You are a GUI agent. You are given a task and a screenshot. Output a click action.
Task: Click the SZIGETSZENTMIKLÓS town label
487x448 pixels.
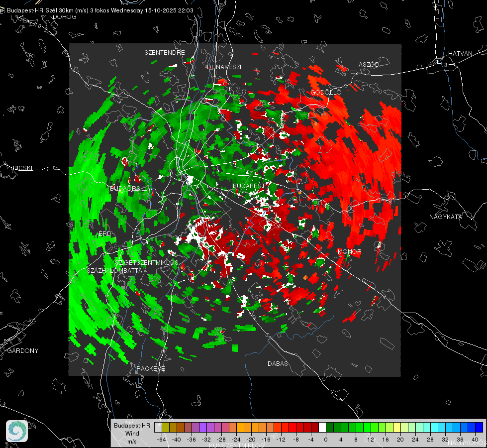click(147, 263)
